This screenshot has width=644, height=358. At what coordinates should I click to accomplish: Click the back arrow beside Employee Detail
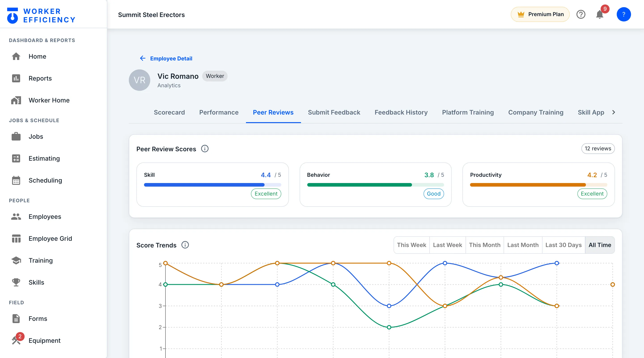(142, 58)
